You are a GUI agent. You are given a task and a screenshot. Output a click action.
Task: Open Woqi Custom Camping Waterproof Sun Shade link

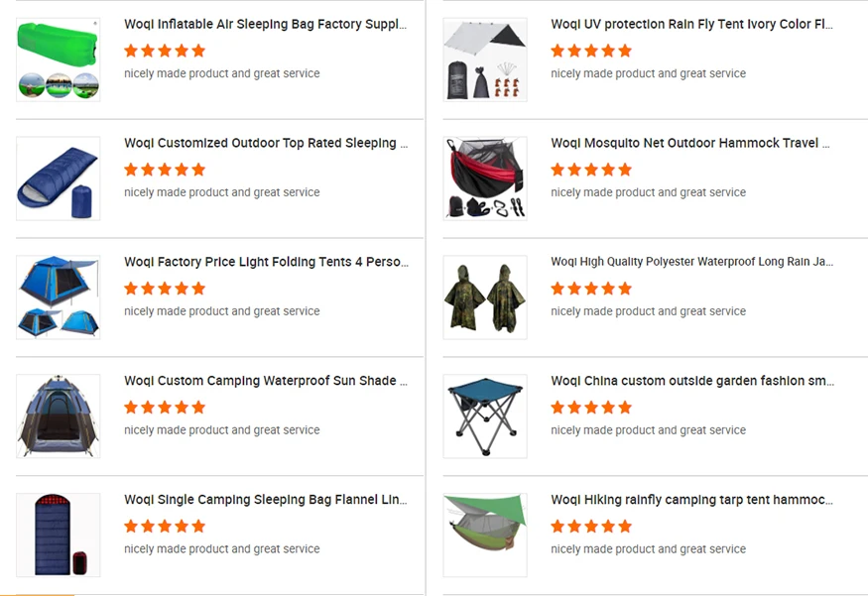point(266,381)
